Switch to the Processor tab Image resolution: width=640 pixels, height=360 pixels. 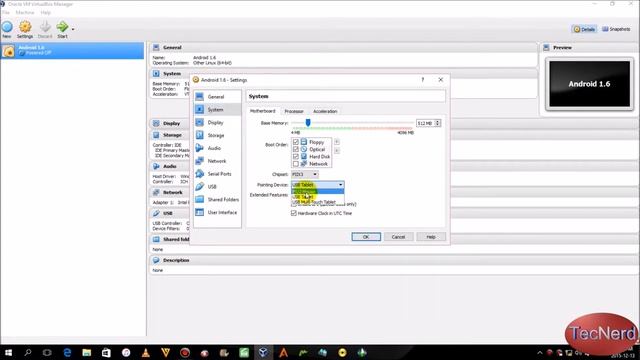tap(294, 111)
